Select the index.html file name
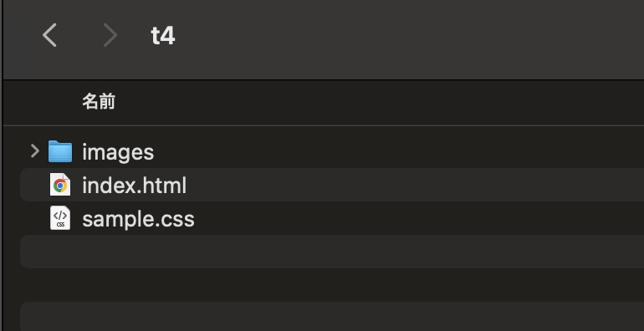This screenshot has width=644, height=331. tap(135, 186)
